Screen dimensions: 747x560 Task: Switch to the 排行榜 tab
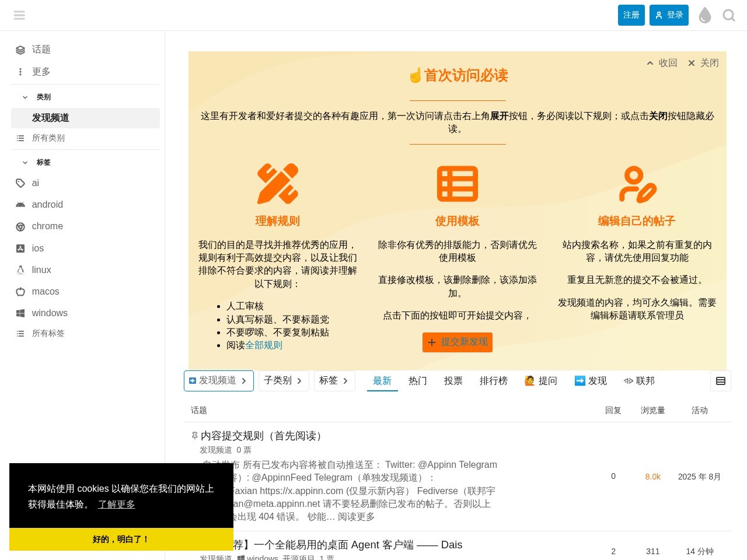click(x=493, y=381)
